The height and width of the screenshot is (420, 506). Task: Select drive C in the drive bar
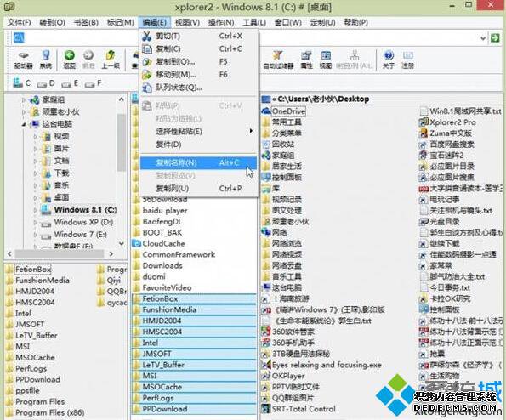coord(21,83)
